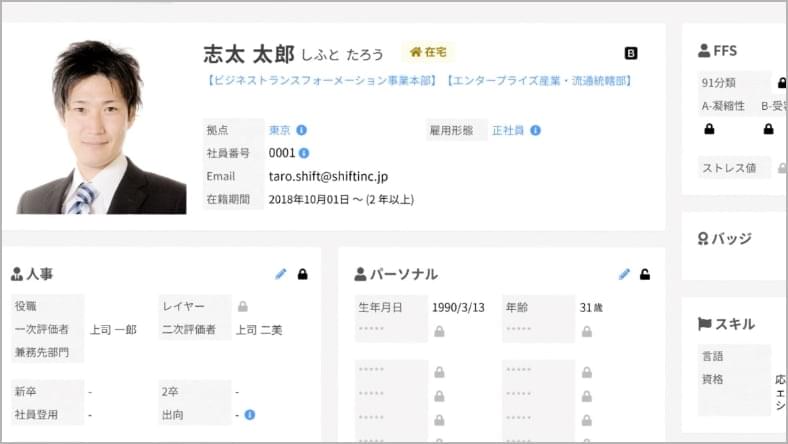Click the info icon in the 出向 row
This screenshot has width=788, height=444.
point(250,414)
